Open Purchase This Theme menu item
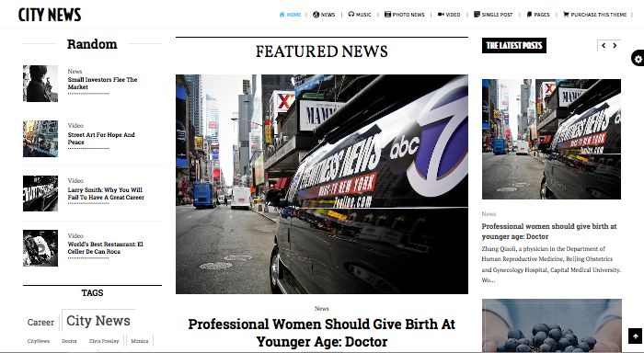 (598, 15)
